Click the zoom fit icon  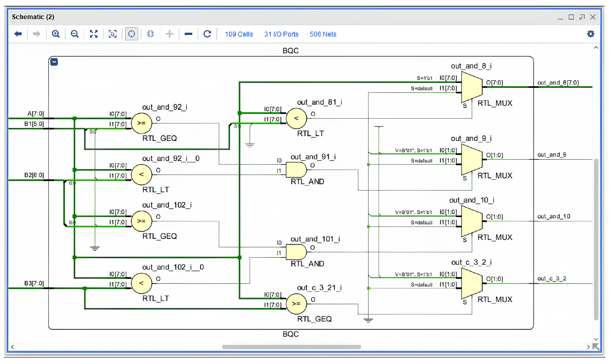click(94, 34)
